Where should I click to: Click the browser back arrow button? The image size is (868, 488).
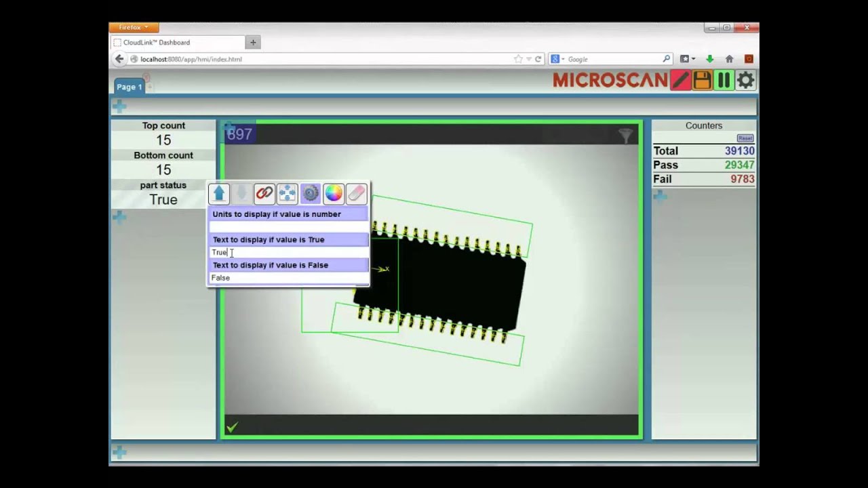pos(119,59)
